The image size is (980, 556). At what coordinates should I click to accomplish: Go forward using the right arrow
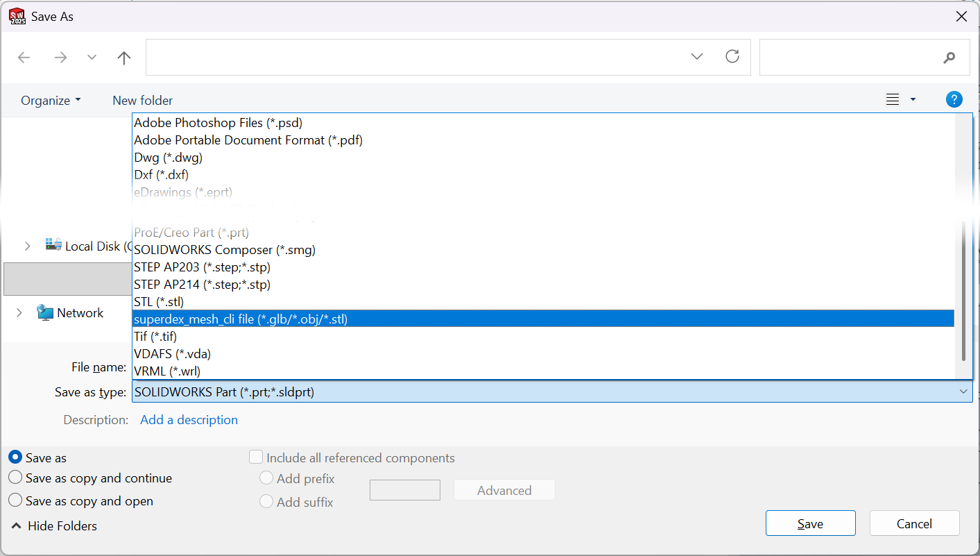pyautogui.click(x=61, y=58)
